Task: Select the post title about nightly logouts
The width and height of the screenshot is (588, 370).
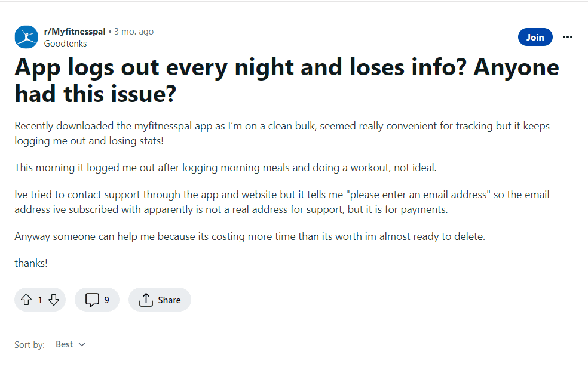Action: coord(286,78)
